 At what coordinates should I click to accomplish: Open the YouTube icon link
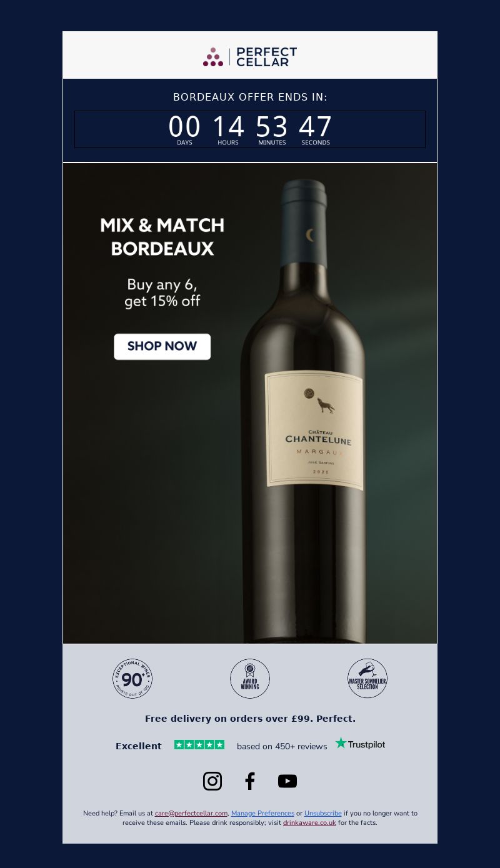pyautogui.click(x=287, y=781)
